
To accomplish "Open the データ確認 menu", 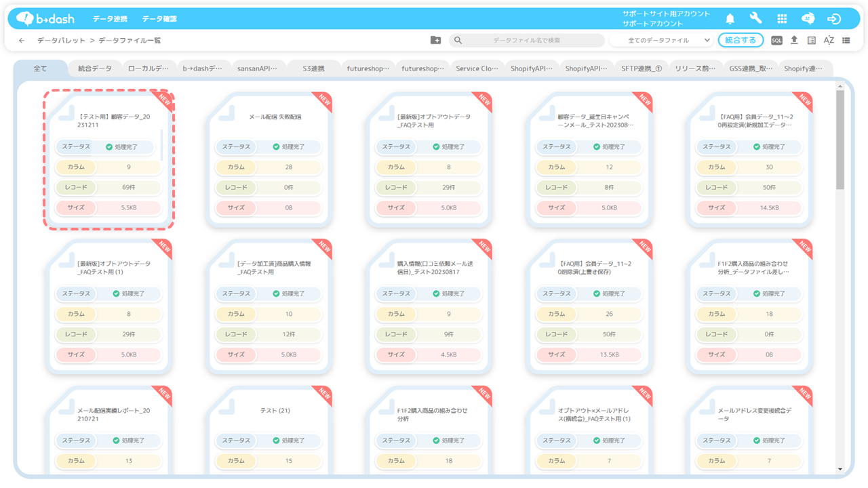I will 159,19.
